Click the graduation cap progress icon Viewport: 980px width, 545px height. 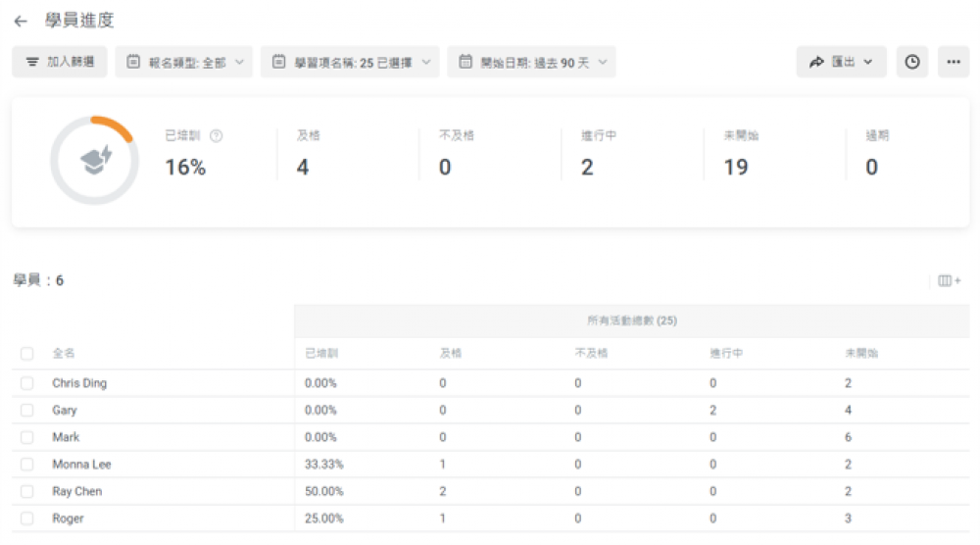coord(96,162)
